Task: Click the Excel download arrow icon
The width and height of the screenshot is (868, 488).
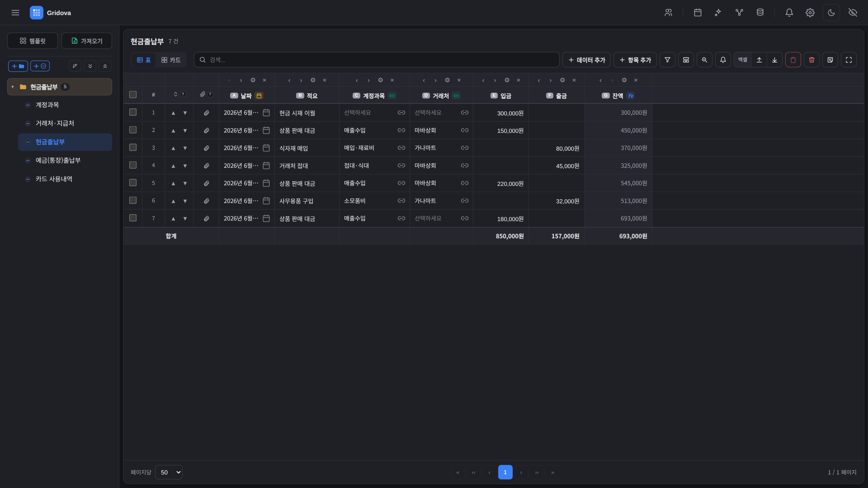Action: 774,60
